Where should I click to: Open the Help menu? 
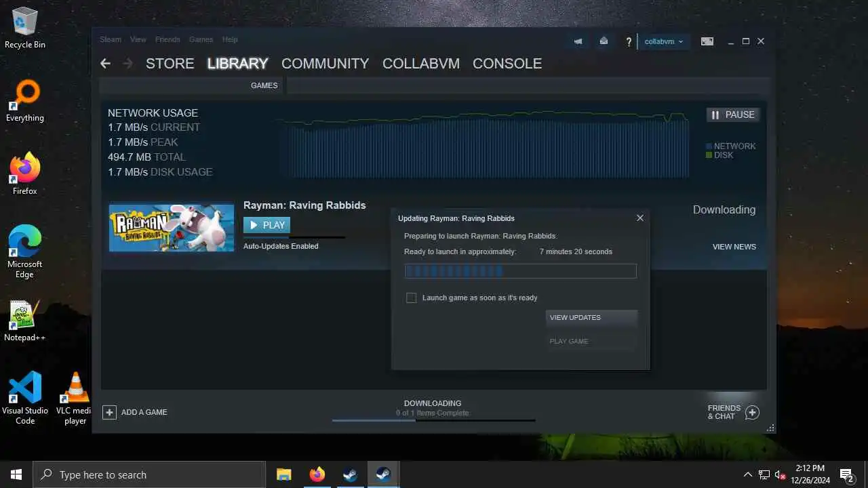[230, 39]
